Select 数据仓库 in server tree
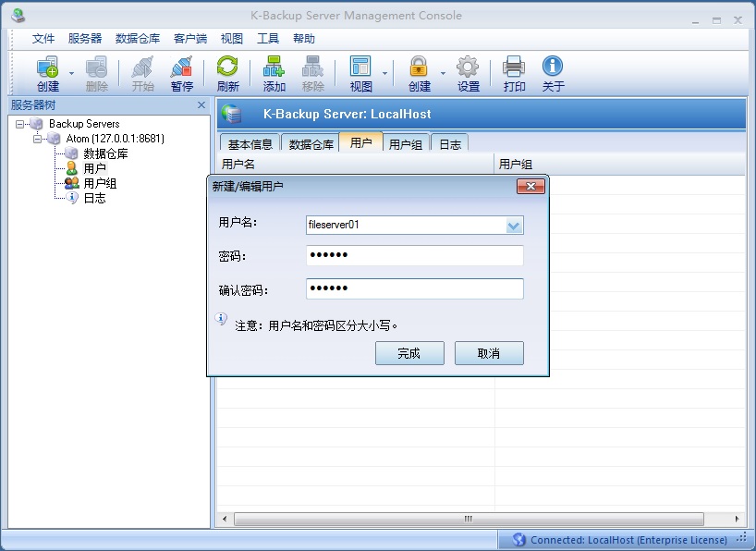 tap(105, 153)
